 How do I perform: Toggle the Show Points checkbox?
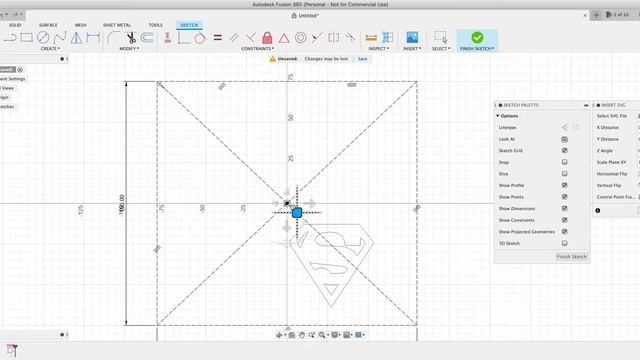564,197
